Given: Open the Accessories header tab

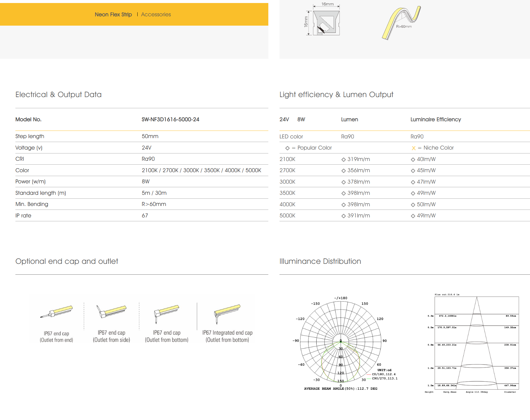Looking at the screenshot, I should pyautogui.click(x=156, y=14).
